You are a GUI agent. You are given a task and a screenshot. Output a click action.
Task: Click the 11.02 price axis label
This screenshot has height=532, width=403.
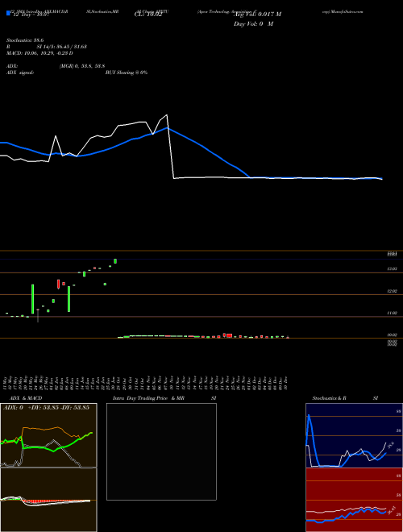click(x=392, y=314)
